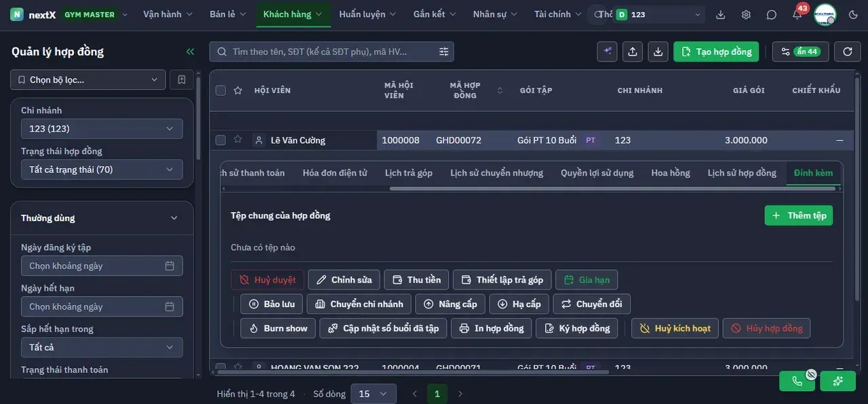Select the Lê Văn Cường row checkbox
This screenshot has height=404, width=868.
point(220,140)
